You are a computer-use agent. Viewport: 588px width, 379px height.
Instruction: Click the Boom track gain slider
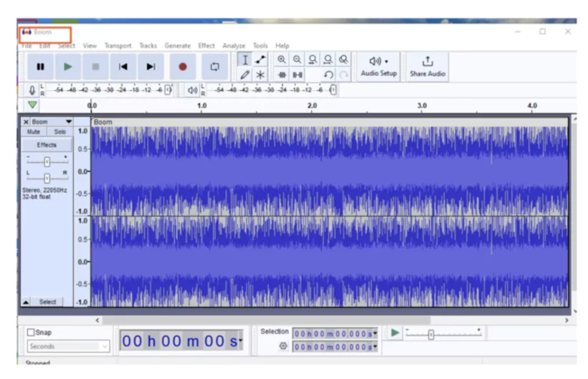[x=47, y=162]
